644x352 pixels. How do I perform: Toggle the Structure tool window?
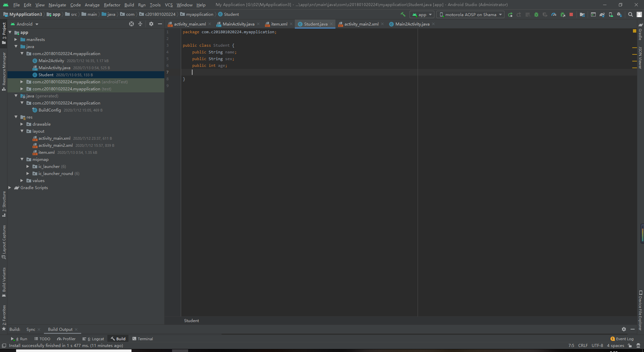(x=4, y=204)
